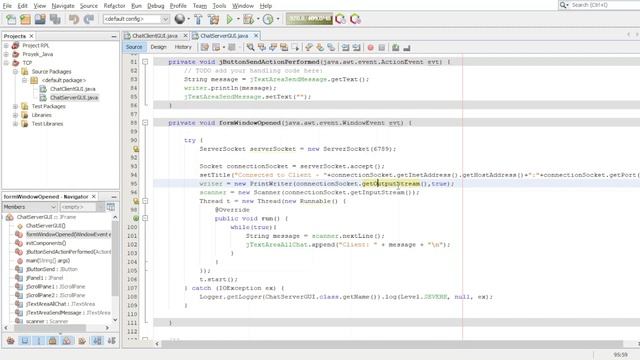Click the Previous Bookmark icon
This screenshot has height=360, width=640.
[x=309, y=47]
